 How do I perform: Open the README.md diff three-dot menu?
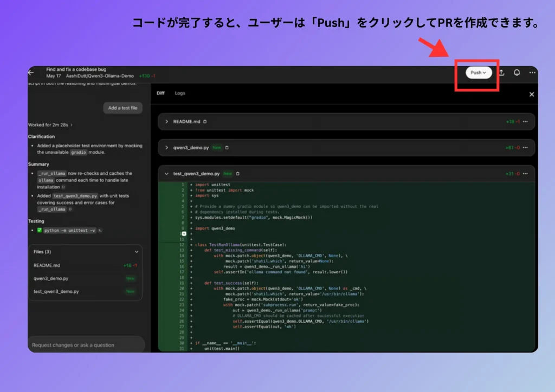coord(525,122)
